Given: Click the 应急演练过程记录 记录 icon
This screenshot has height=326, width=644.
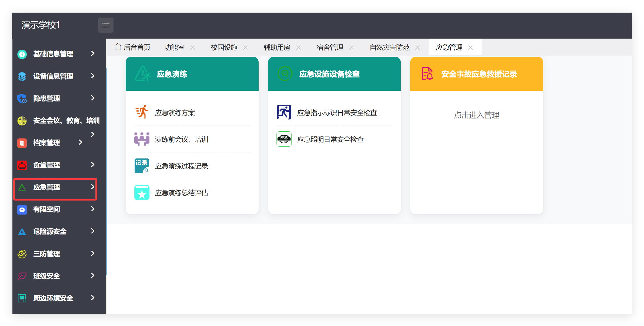Looking at the screenshot, I should click(x=142, y=165).
